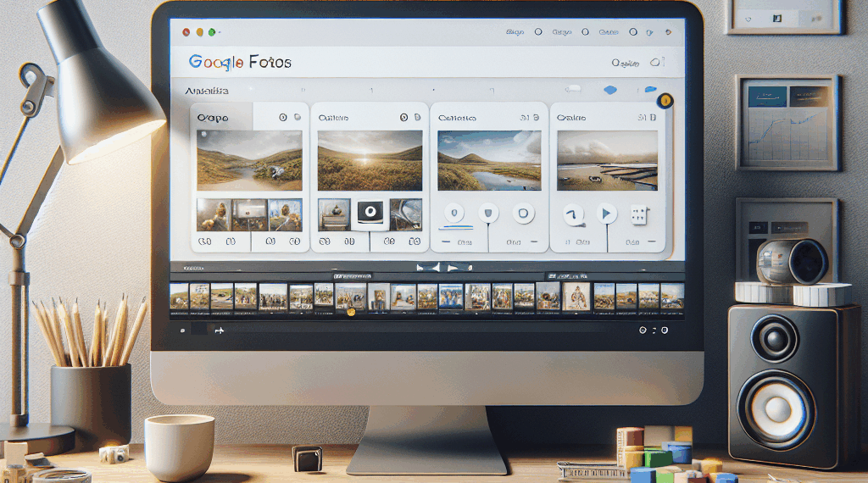Open the first card's large landscape photo

(250, 160)
